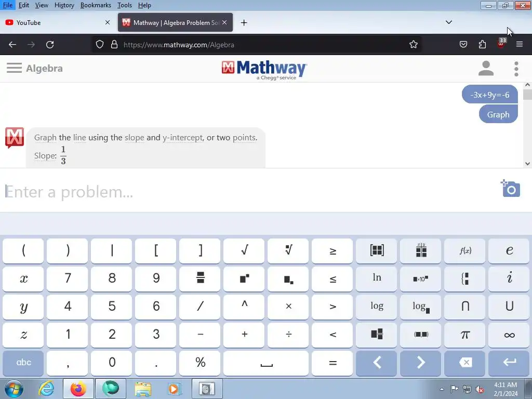532x399 pixels.
Task: Open the Tools menu
Action: click(x=125, y=5)
